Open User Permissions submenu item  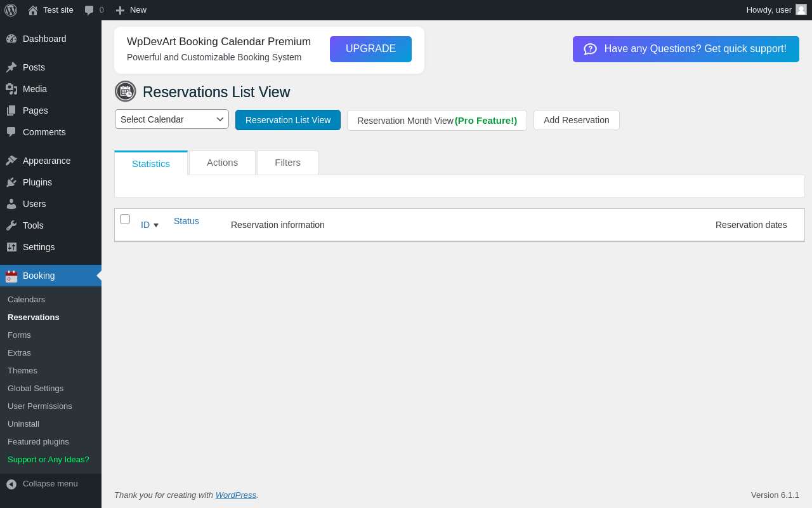pyautogui.click(x=40, y=406)
